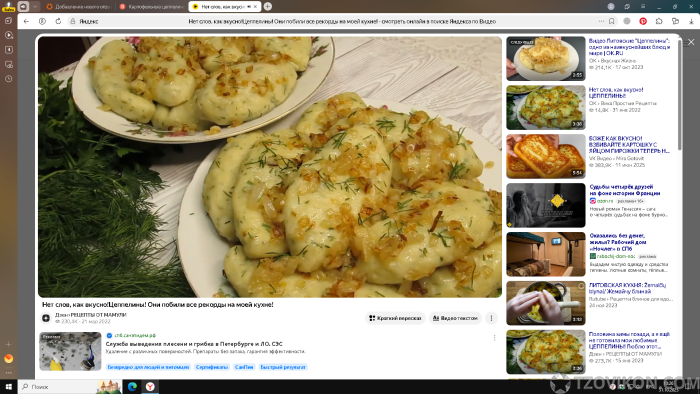Reload the page with the refresh icon
The width and height of the screenshot is (700, 394).
point(58,21)
